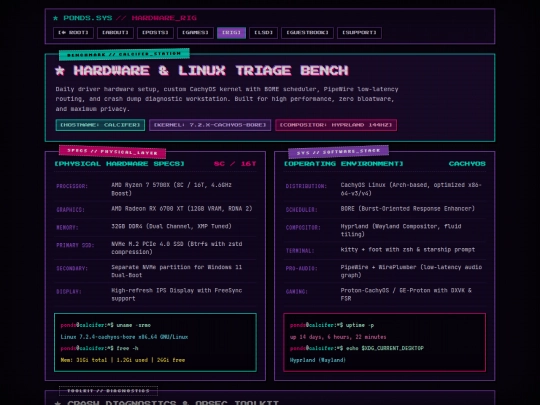Click the PRO-AUDIO: row label

click(x=301, y=269)
